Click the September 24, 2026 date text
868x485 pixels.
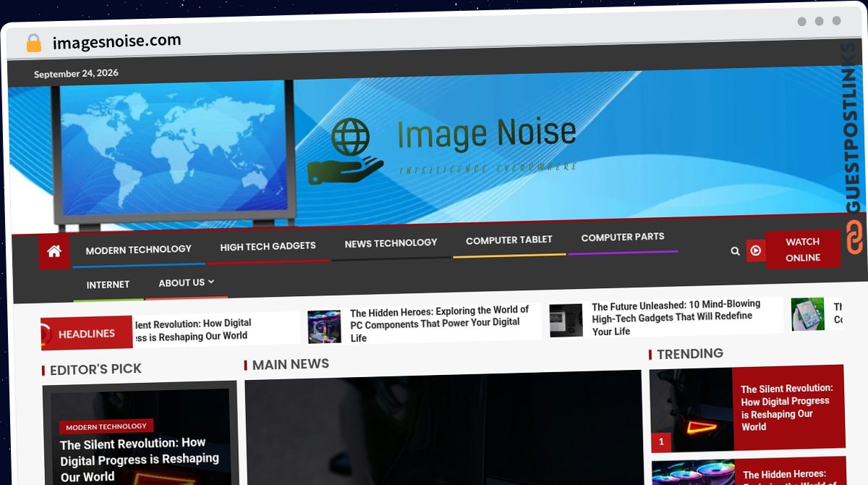coord(76,73)
